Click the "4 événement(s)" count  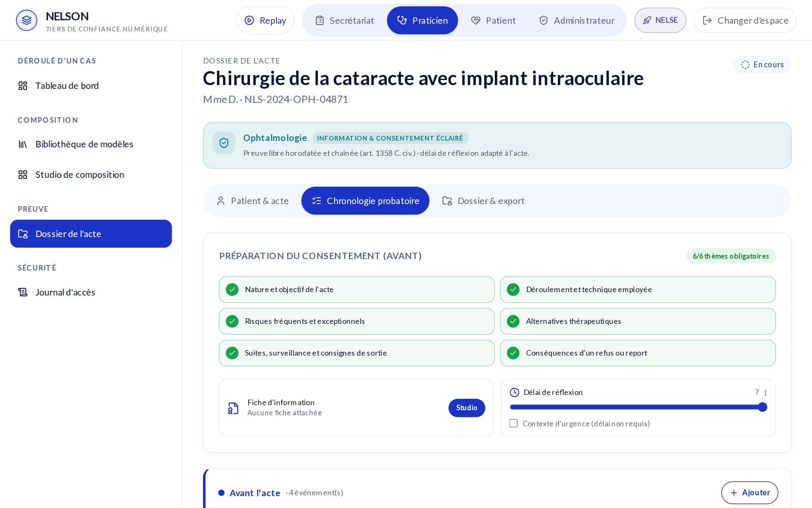click(316, 493)
